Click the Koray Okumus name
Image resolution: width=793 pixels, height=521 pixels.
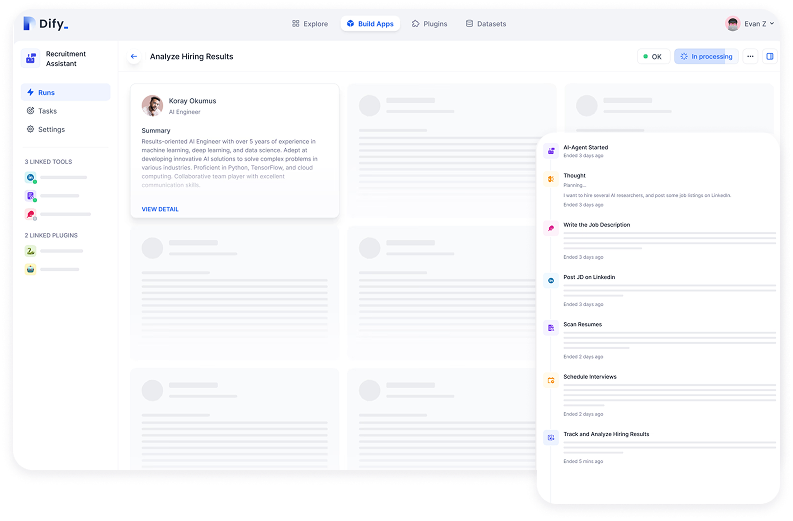click(192, 101)
